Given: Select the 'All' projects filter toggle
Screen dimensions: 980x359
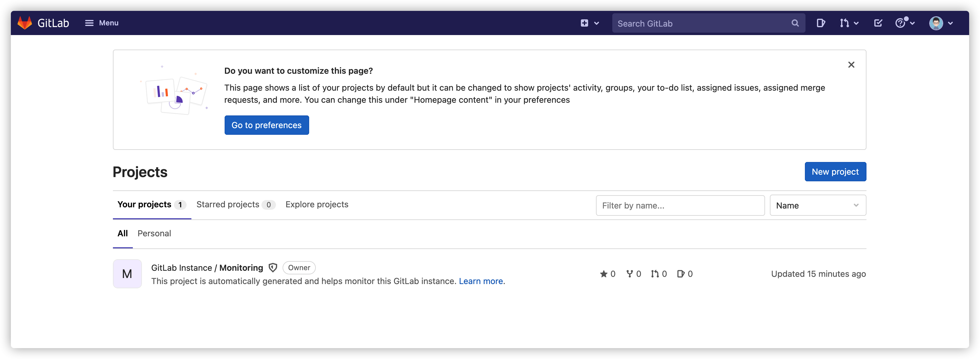Looking at the screenshot, I should click(123, 233).
